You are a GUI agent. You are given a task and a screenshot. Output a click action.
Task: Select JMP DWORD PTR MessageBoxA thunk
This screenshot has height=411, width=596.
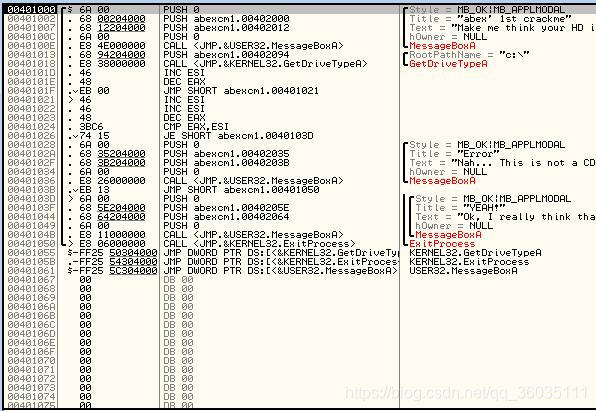(x=281, y=271)
